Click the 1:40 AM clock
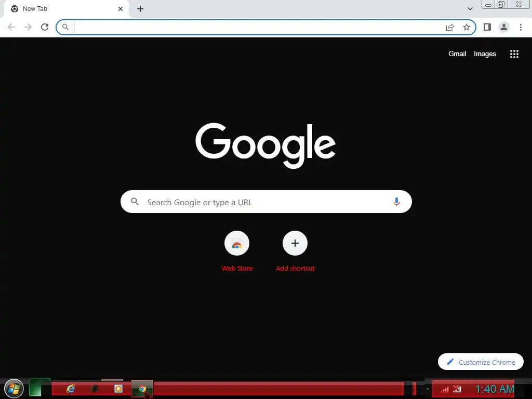The height and width of the screenshot is (399, 532). [x=495, y=389]
